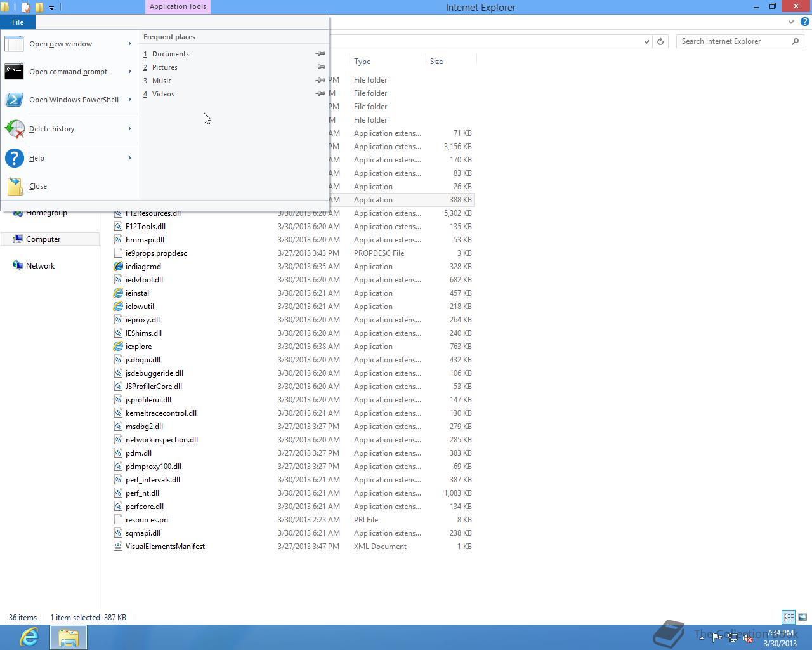This screenshot has width=812, height=650.
Task: Select the ielowutil application file
Action: point(140,307)
